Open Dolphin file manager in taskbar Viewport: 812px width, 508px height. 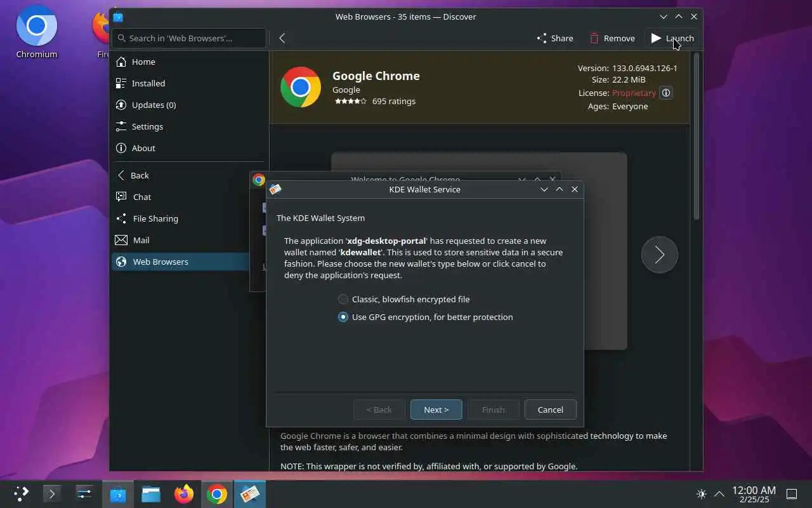tap(151, 493)
